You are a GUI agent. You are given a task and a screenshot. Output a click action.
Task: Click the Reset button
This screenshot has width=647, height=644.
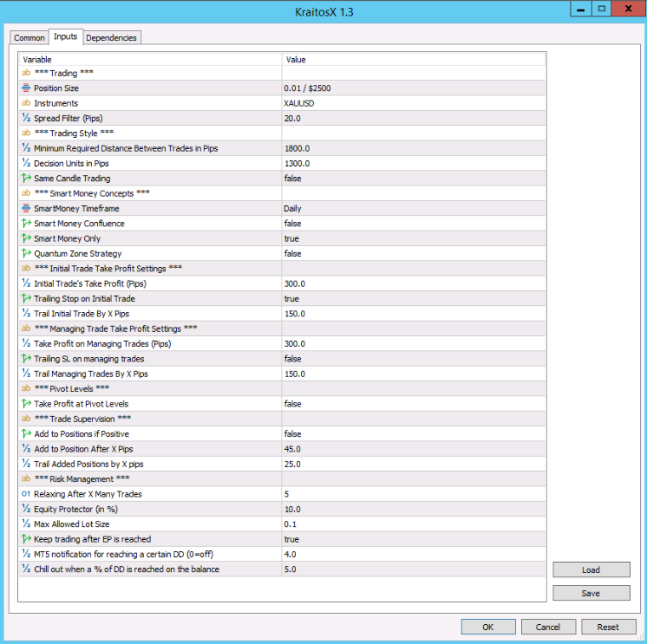coord(608,627)
